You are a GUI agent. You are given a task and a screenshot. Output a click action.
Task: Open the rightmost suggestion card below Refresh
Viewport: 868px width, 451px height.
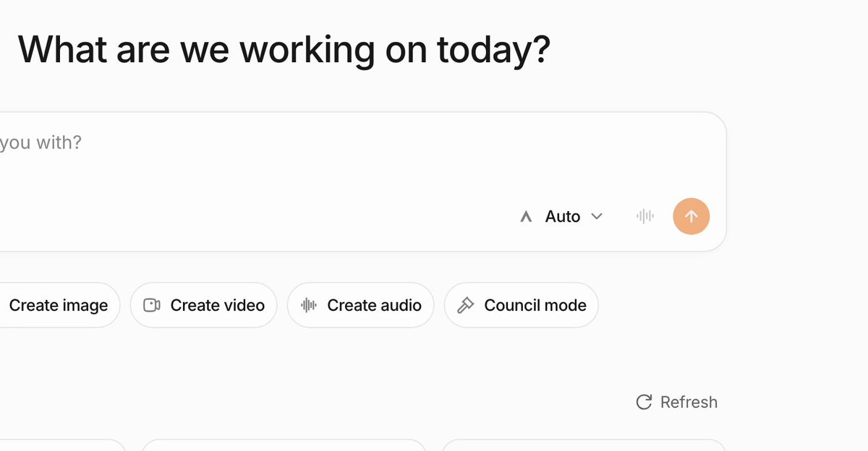[583, 445]
